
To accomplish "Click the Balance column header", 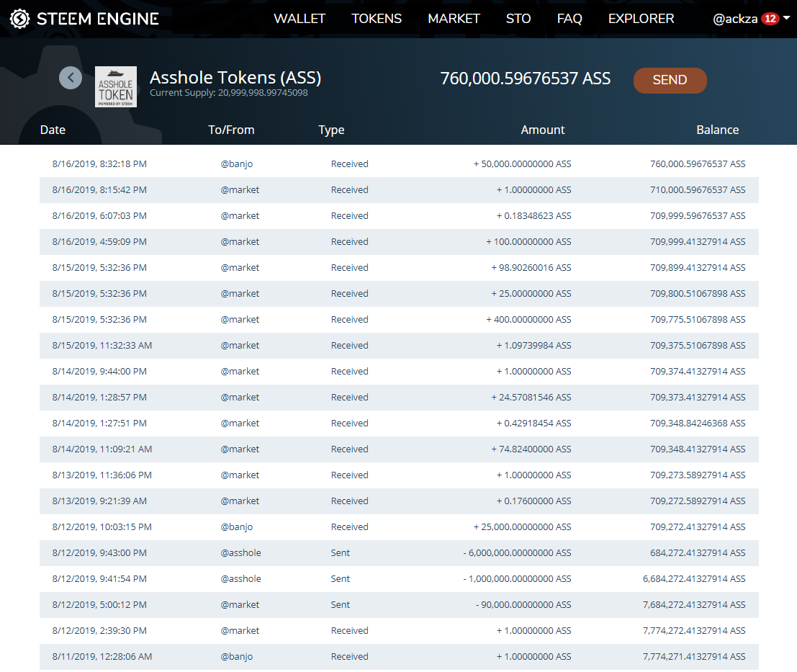I will (x=717, y=130).
